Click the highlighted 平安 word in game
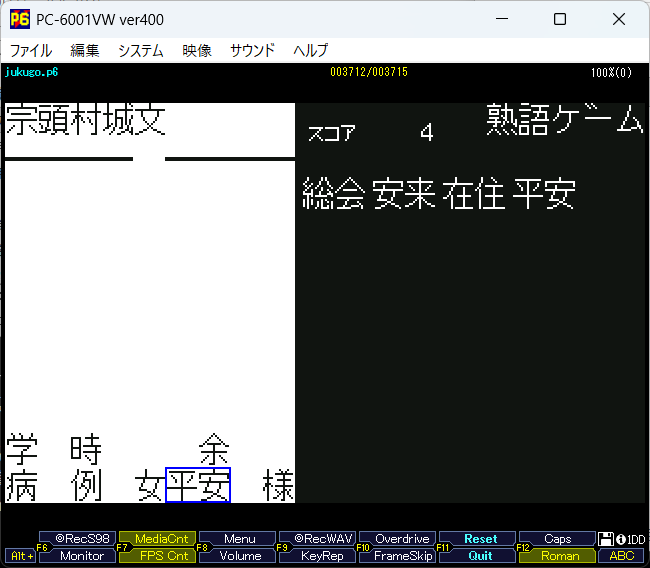 (198, 486)
